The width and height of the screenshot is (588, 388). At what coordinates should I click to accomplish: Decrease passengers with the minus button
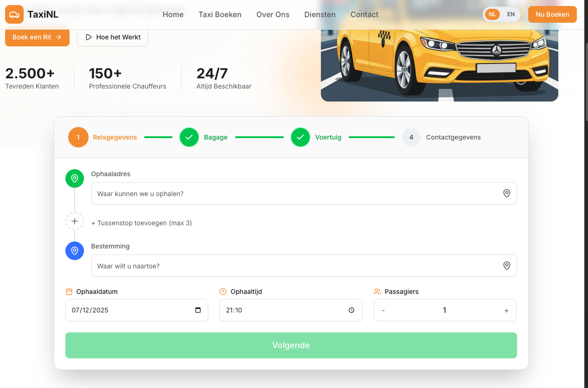pyautogui.click(x=383, y=311)
